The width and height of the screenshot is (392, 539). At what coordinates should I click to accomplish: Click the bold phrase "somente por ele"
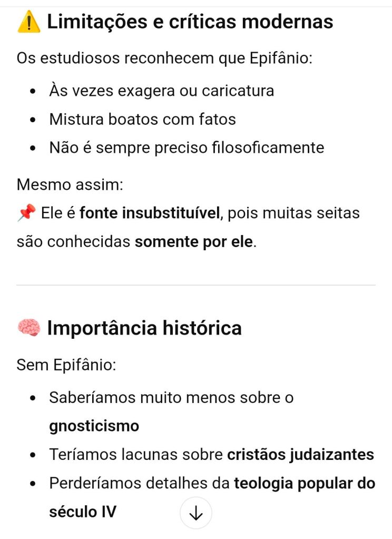[194, 242]
